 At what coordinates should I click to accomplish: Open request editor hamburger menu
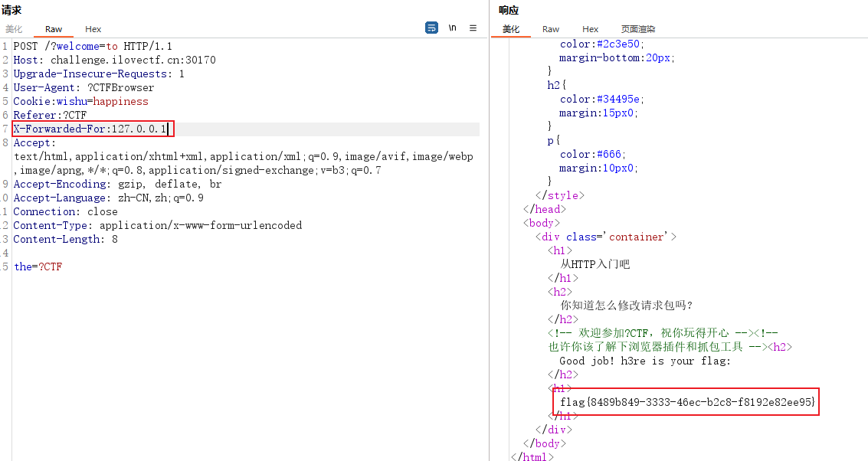473,28
